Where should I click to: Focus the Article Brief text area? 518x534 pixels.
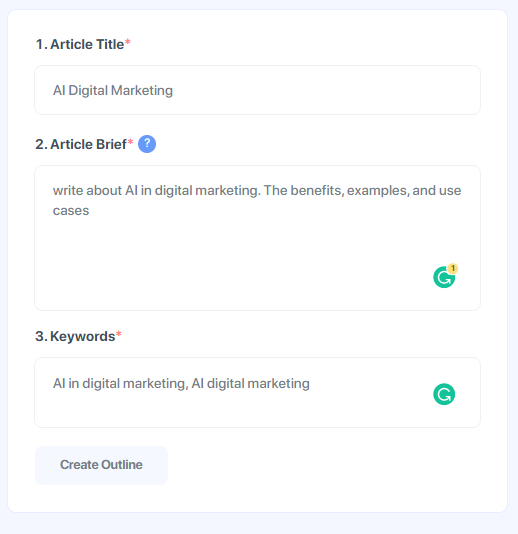tap(257, 238)
